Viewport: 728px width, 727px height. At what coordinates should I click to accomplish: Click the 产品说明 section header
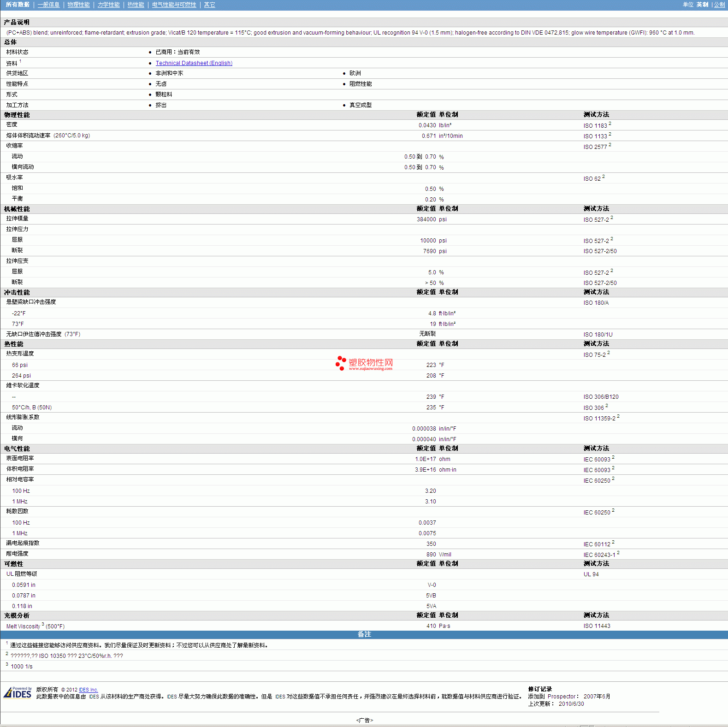tap(17, 22)
